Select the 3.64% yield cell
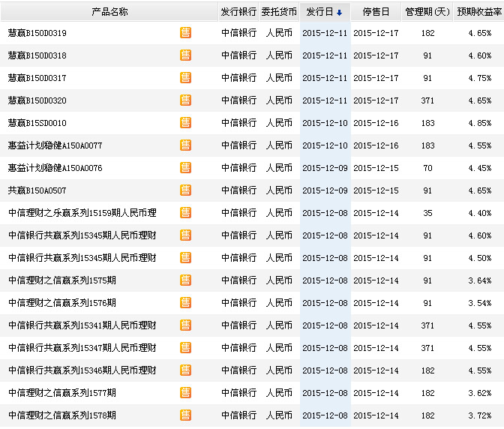The height and width of the screenshot is (429, 504). tap(479, 280)
